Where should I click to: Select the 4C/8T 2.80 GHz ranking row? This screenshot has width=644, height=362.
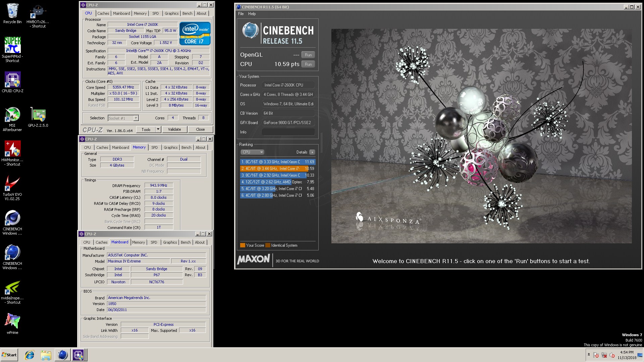[278, 195]
